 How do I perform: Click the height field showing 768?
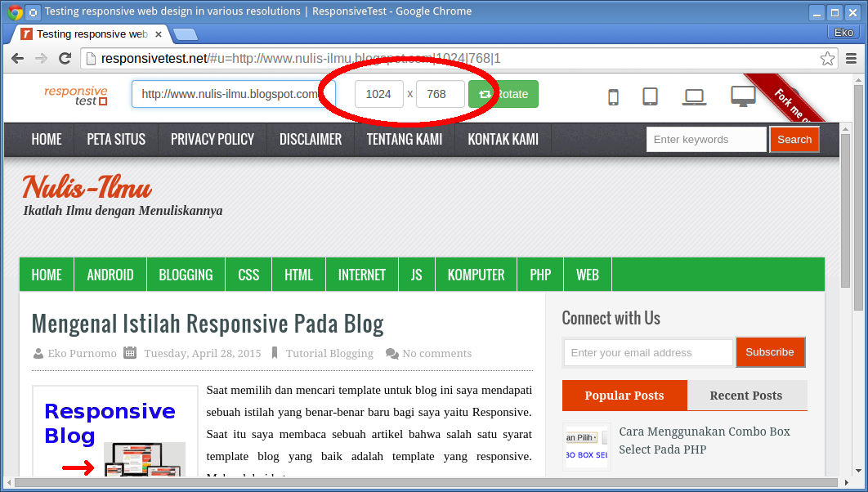440,94
